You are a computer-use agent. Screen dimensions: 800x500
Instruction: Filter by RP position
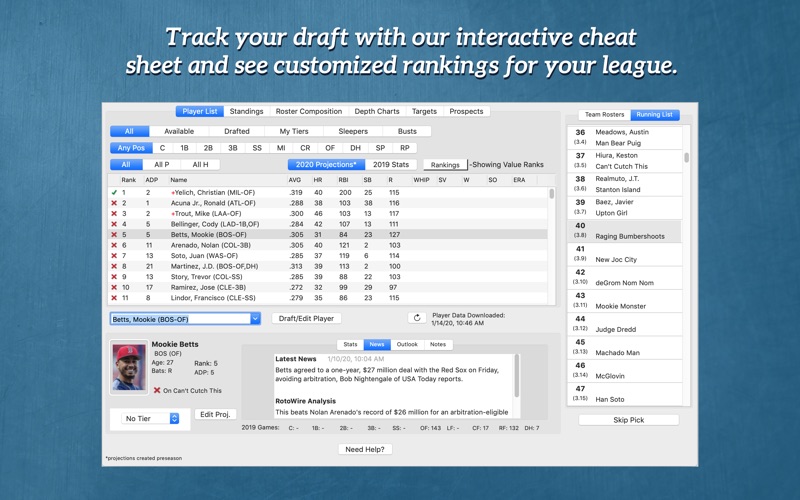[x=405, y=148]
